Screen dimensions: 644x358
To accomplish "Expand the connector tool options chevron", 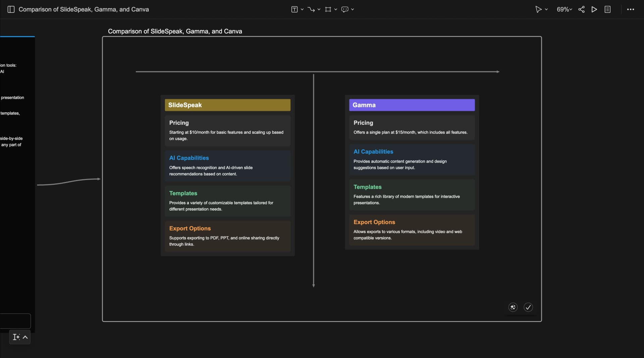I will [x=319, y=9].
